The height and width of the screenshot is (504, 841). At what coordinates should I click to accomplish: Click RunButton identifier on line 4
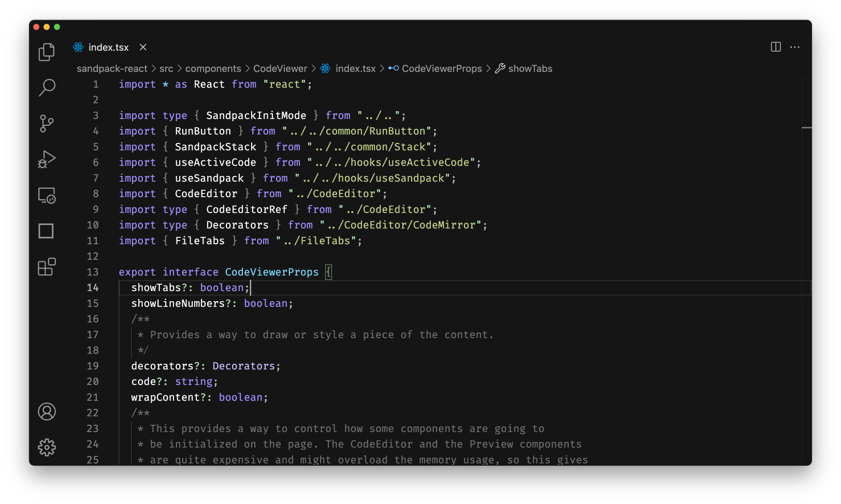203,131
